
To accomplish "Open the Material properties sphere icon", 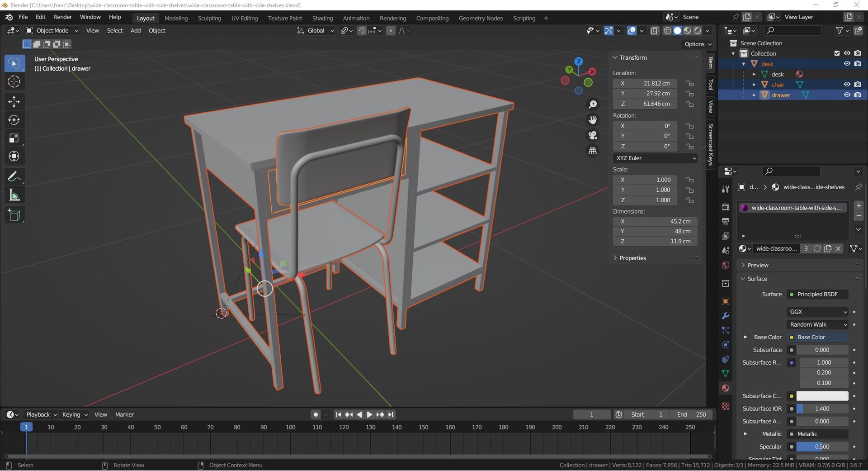I will [x=726, y=388].
